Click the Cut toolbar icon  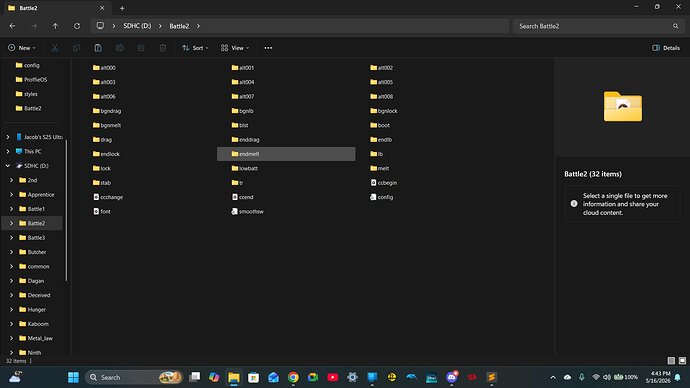click(x=55, y=48)
